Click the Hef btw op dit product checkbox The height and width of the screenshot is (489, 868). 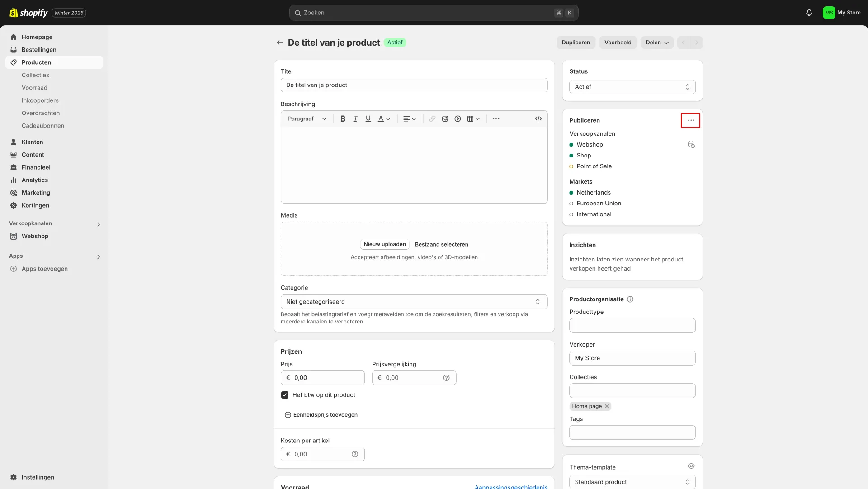click(x=285, y=394)
